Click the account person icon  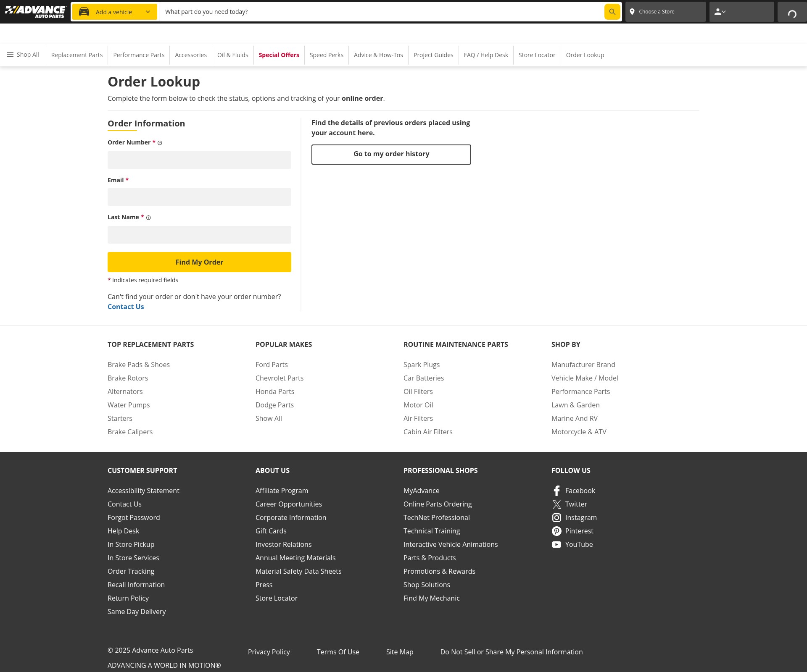click(719, 11)
